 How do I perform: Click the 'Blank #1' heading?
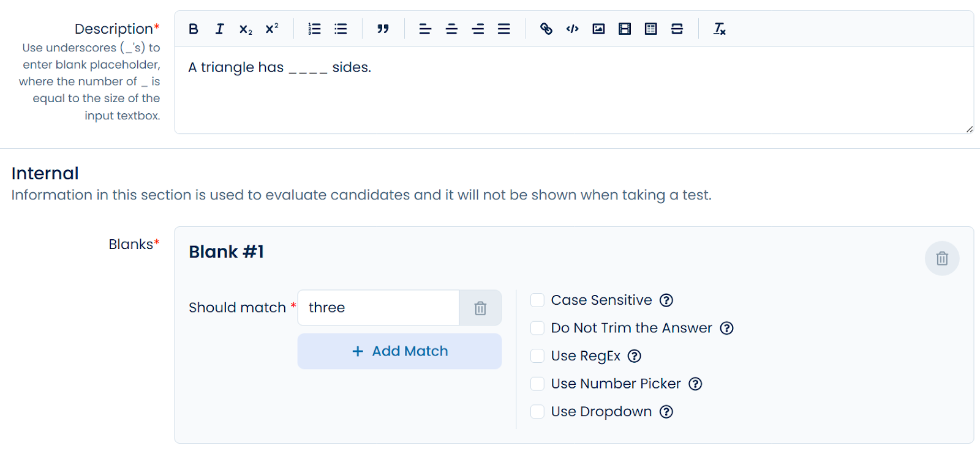226,252
